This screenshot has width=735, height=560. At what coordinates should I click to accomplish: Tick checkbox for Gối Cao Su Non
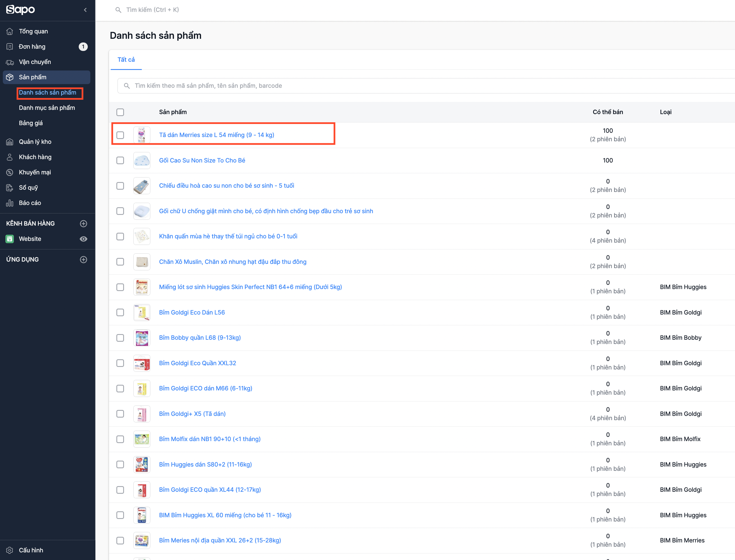pos(120,161)
